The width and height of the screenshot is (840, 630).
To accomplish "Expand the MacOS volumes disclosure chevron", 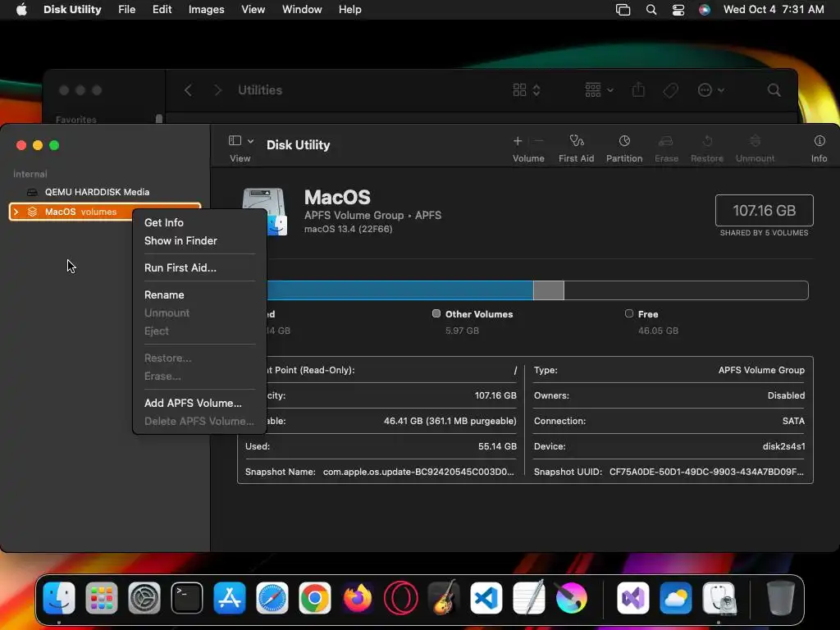I will (x=16, y=212).
